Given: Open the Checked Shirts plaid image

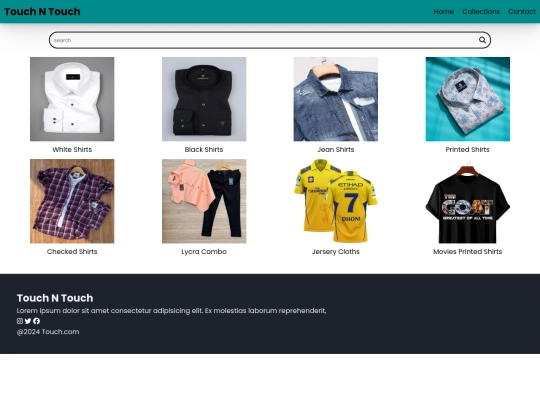Looking at the screenshot, I should (72, 201).
